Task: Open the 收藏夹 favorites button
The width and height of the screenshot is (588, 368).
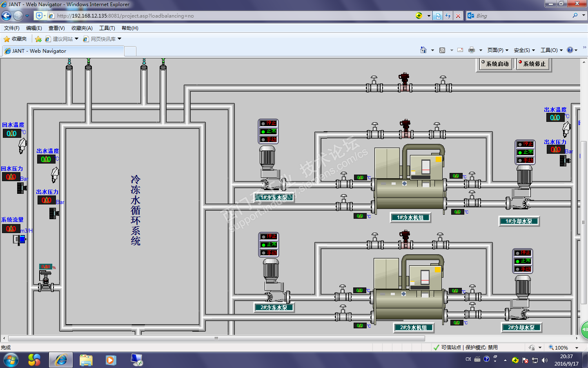Action: [x=16, y=39]
